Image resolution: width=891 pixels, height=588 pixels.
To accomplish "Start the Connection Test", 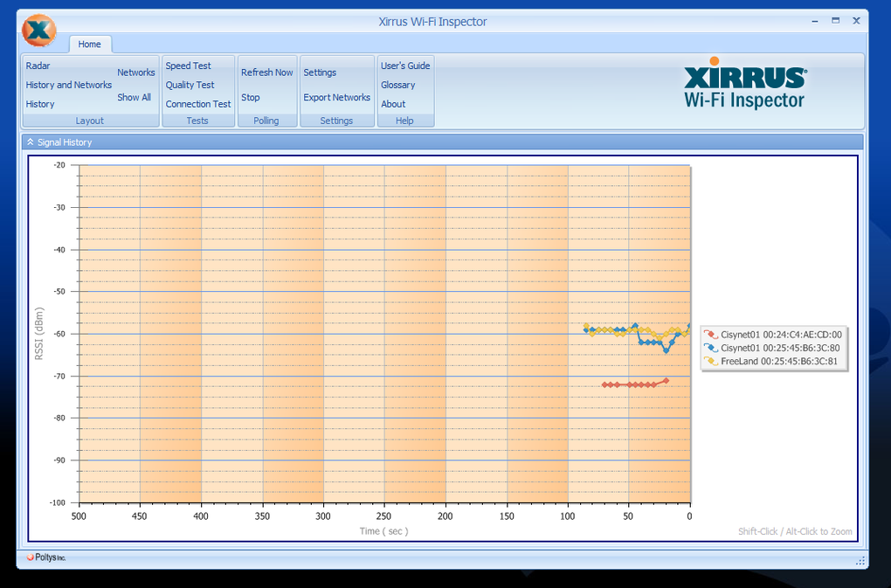I will click(198, 105).
